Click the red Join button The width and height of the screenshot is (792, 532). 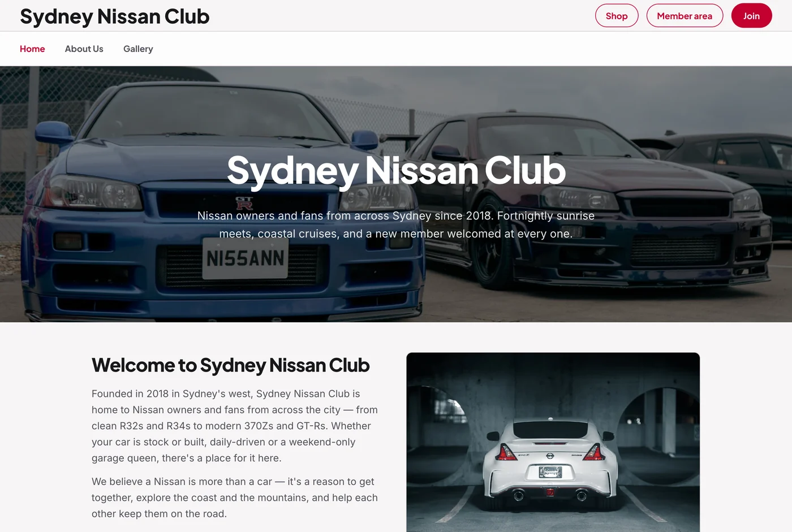pyautogui.click(x=751, y=16)
